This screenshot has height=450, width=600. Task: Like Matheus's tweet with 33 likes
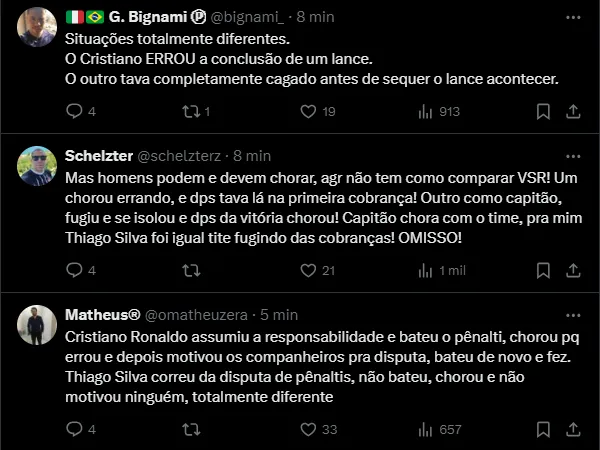point(305,429)
